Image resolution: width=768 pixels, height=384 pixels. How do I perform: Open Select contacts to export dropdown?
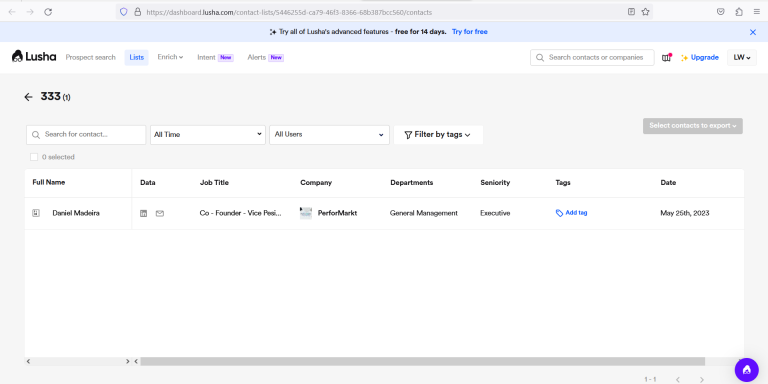click(693, 126)
